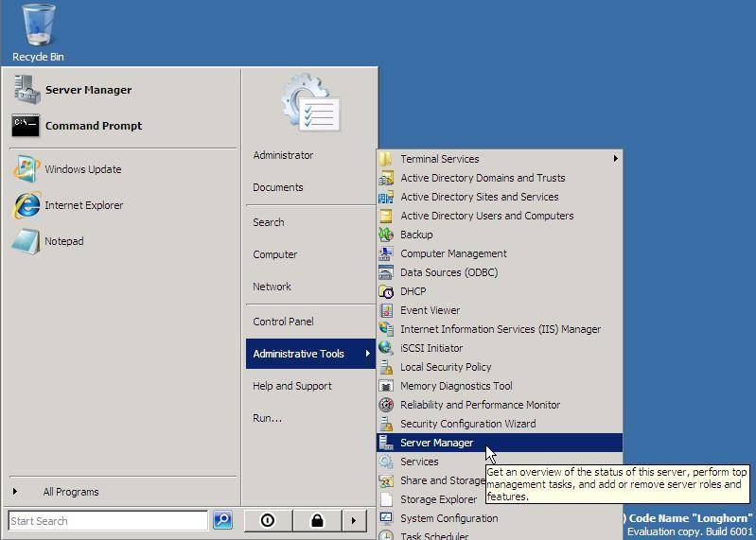Open Administrator folder from Start menu
The width and height of the screenshot is (756, 540).
click(283, 155)
